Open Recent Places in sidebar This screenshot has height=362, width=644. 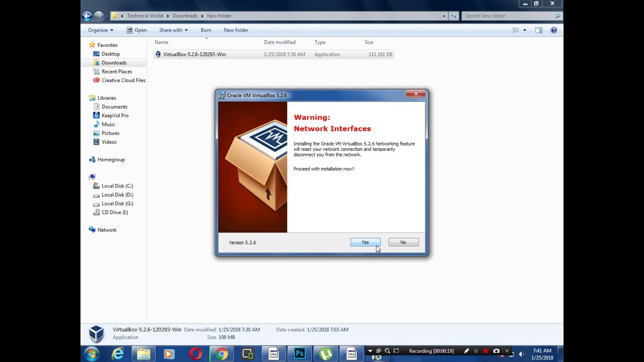[x=117, y=71]
